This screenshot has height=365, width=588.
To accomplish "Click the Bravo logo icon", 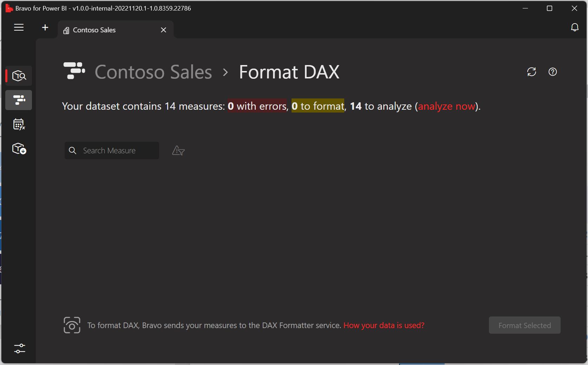I will tap(9, 8).
